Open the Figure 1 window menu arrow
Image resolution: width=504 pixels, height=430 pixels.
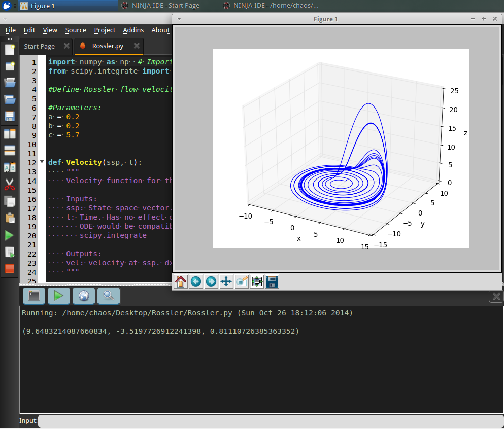pos(179,19)
